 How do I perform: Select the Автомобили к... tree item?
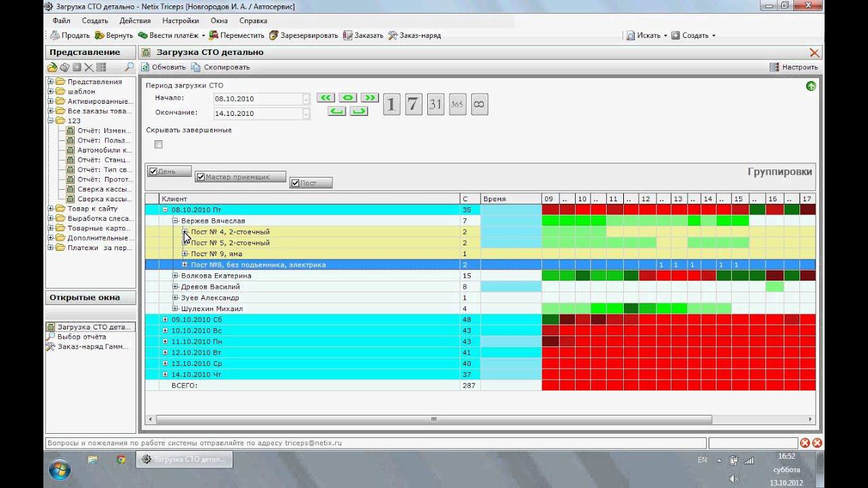coord(103,150)
